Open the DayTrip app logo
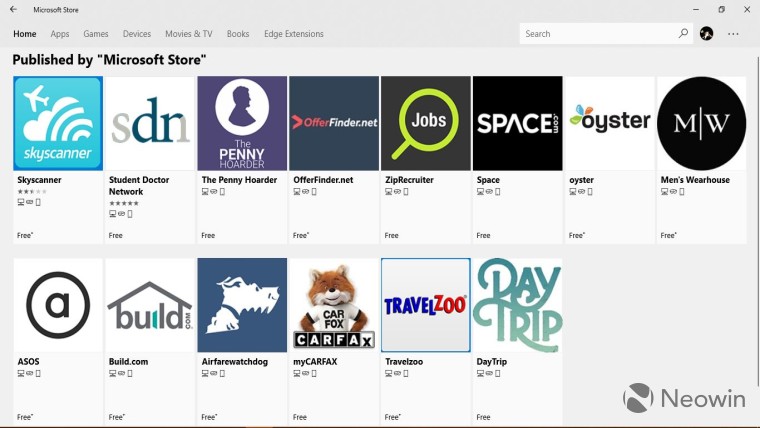 tap(518, 305)
